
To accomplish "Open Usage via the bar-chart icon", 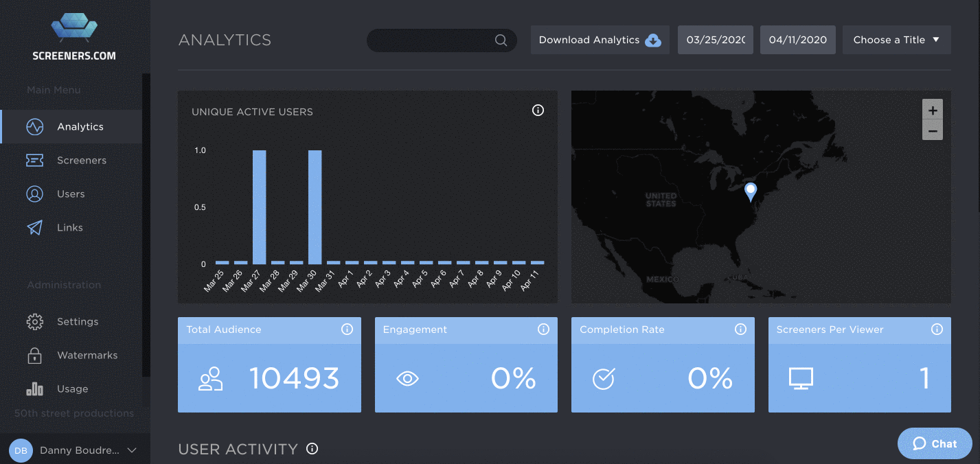I will pyautogui.click(x=34, y=388).
